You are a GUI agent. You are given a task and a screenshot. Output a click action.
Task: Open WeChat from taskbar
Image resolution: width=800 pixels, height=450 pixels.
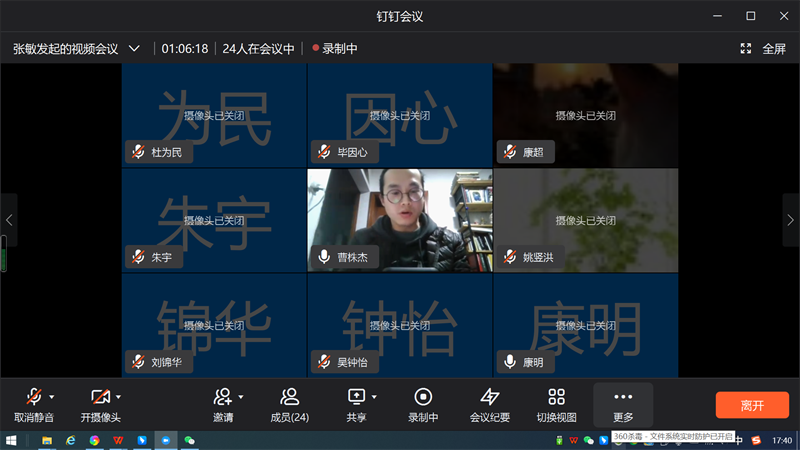[x=189, y=440]
